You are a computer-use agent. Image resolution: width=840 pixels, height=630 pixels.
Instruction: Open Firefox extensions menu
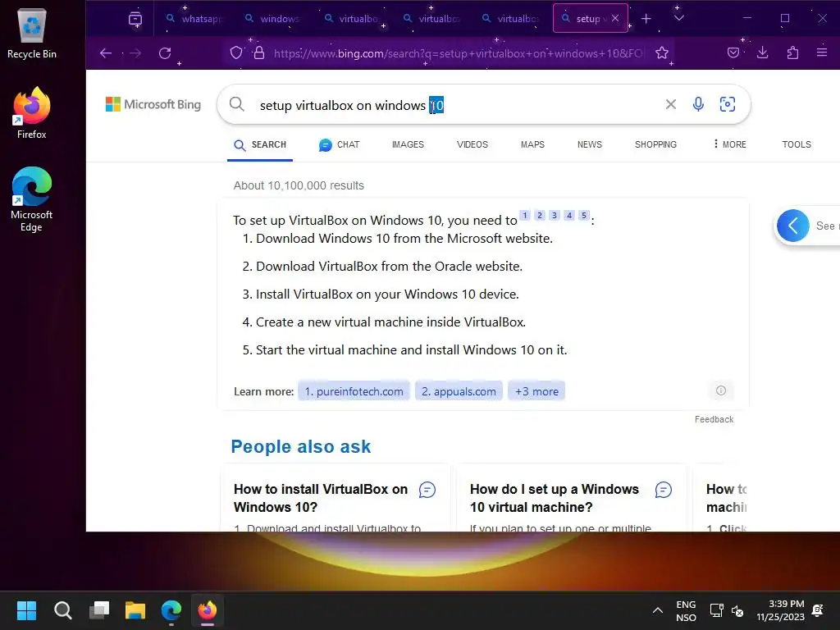(792, 52)
